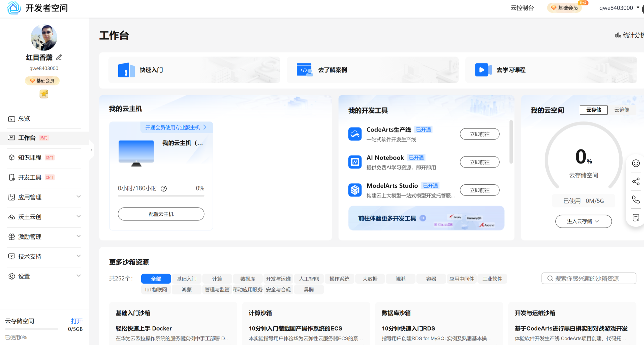This screenshot has height=345, width=644.
Task: Click 立即前往 for CodeArts生产线
Action: [480, 134]
